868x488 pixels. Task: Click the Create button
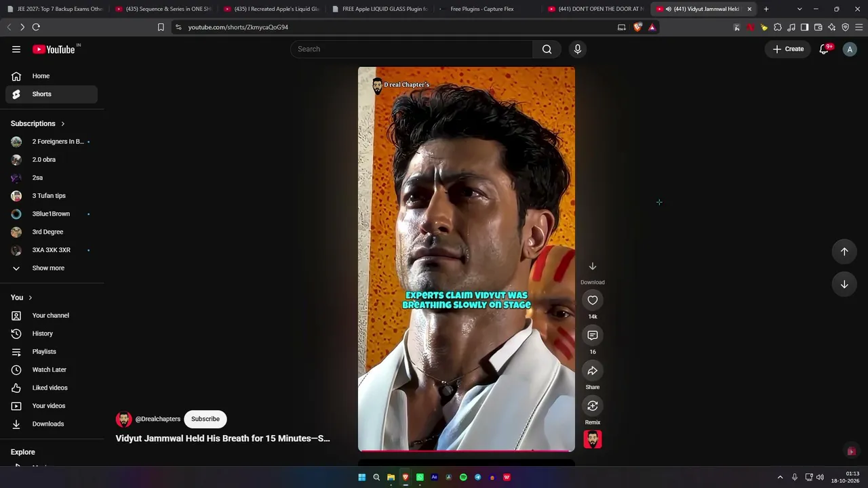point(788,49)
